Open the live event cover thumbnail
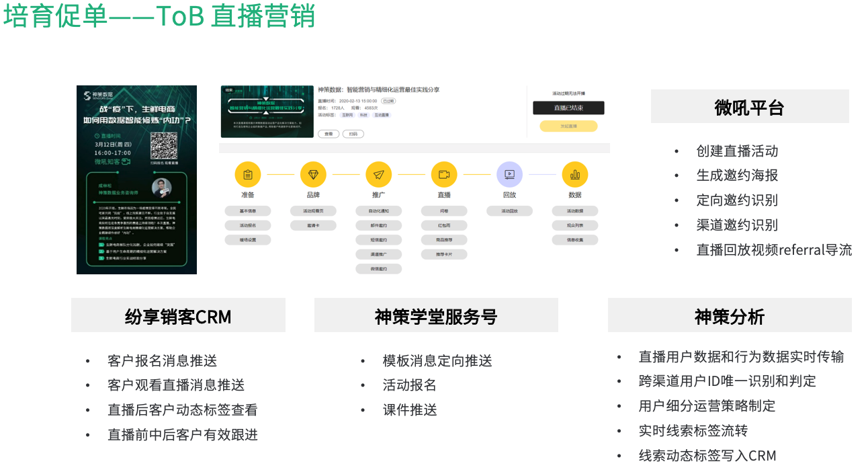Screen dimensions: 868x474 coord(267,112)
